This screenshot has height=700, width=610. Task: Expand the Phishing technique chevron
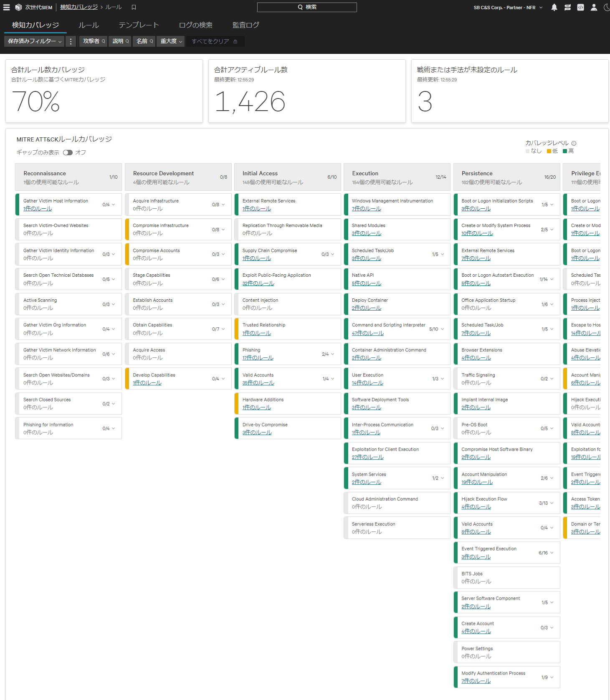[332, 354]
